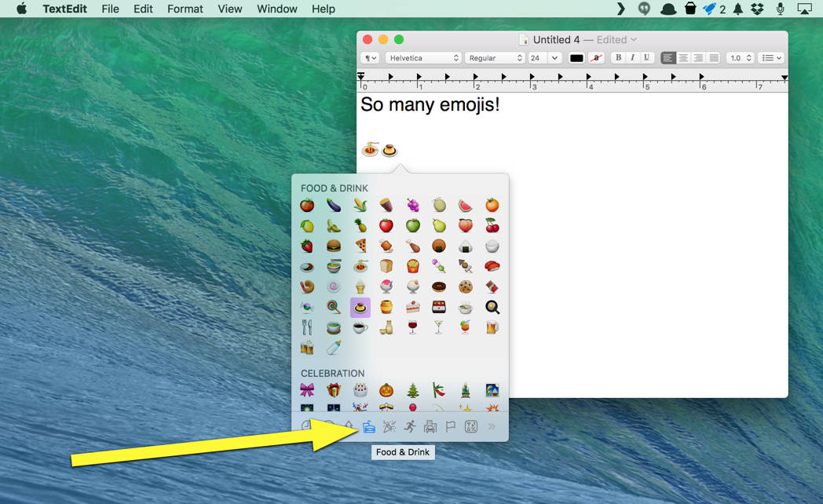Toggle italic text formatting
The height and width of the screenshot is (504, 823).
pos(632,58)
